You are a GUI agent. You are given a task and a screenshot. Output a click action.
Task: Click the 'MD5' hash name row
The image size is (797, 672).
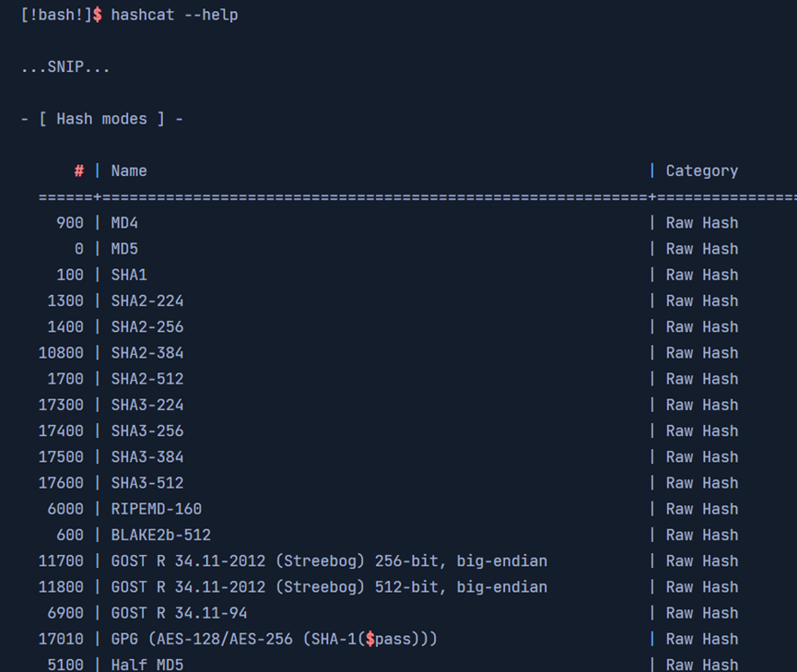(124, 249)
